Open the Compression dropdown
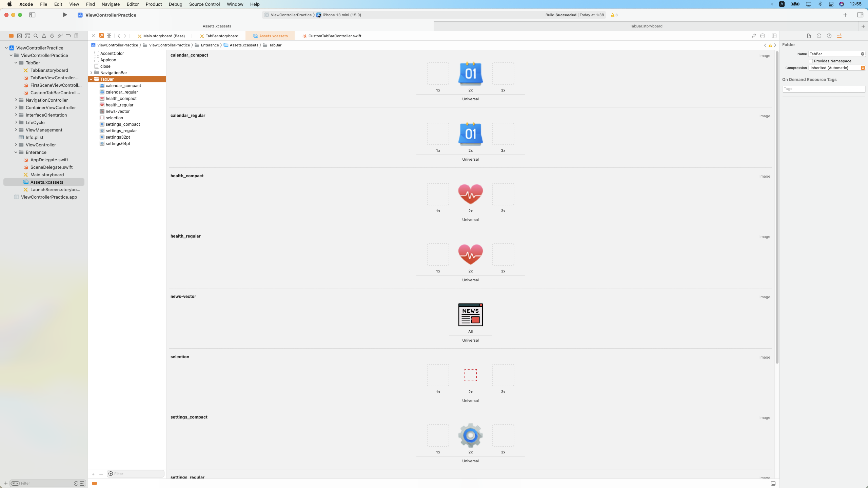 (837, 68)
